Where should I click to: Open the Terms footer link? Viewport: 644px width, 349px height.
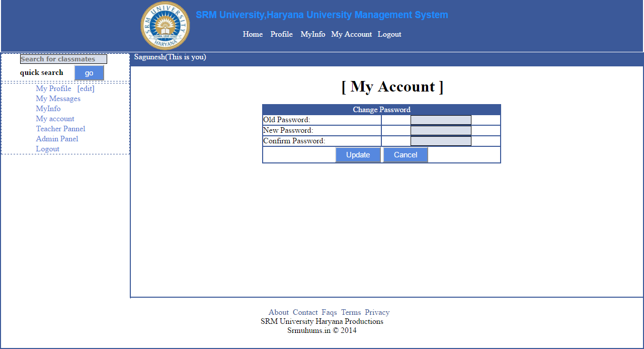(351, 312)
